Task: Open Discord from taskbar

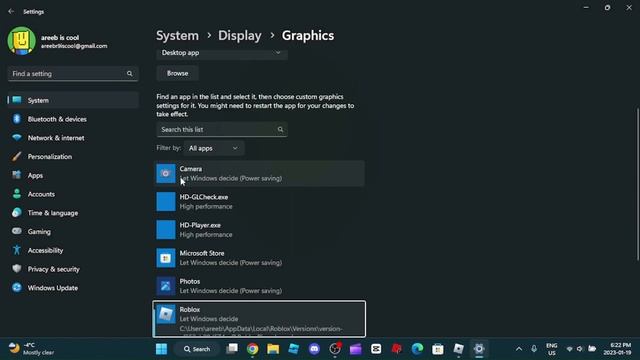Action: tap(314, 349)
